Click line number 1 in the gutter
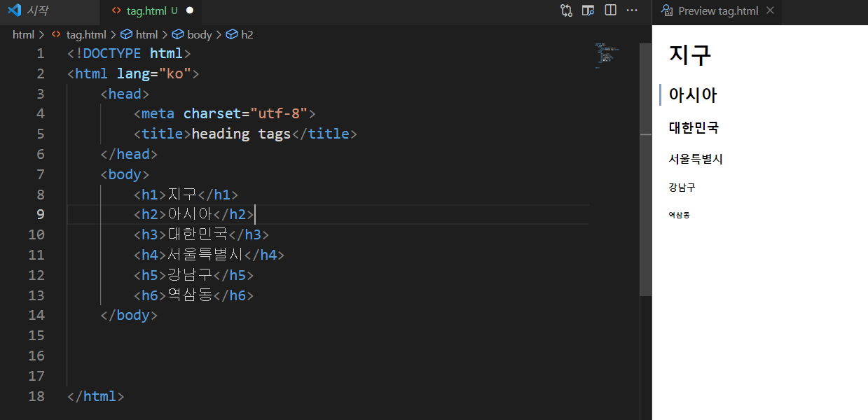 [x=40, y=53]
